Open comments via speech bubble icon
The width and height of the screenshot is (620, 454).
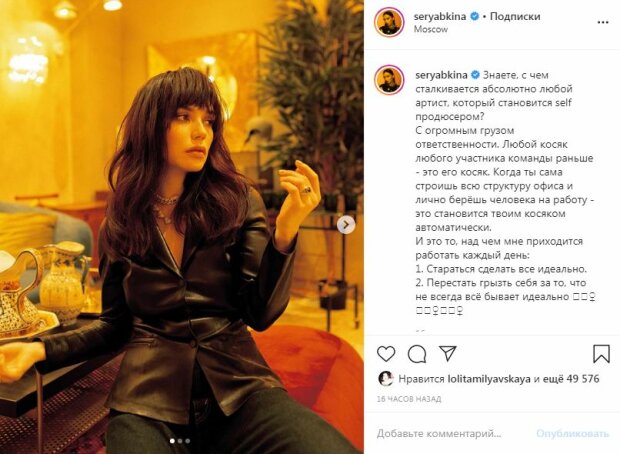pos(417,354)
